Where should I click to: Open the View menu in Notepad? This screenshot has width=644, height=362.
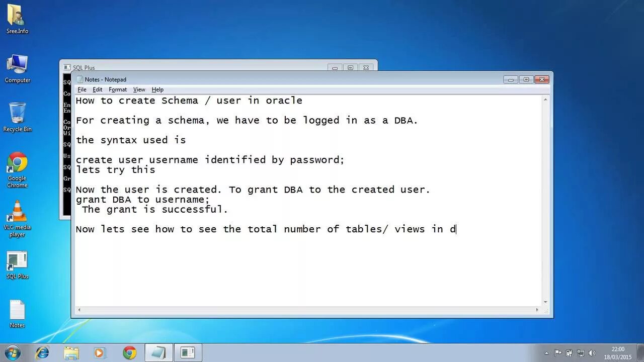[139, 89]
